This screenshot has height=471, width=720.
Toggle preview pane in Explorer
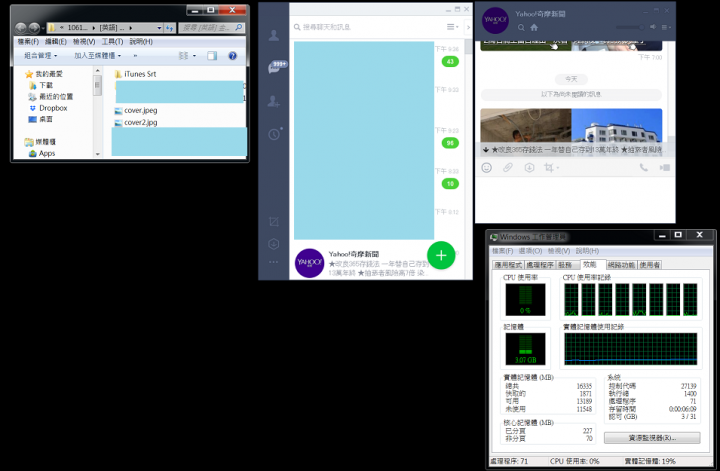click(212, 56)
